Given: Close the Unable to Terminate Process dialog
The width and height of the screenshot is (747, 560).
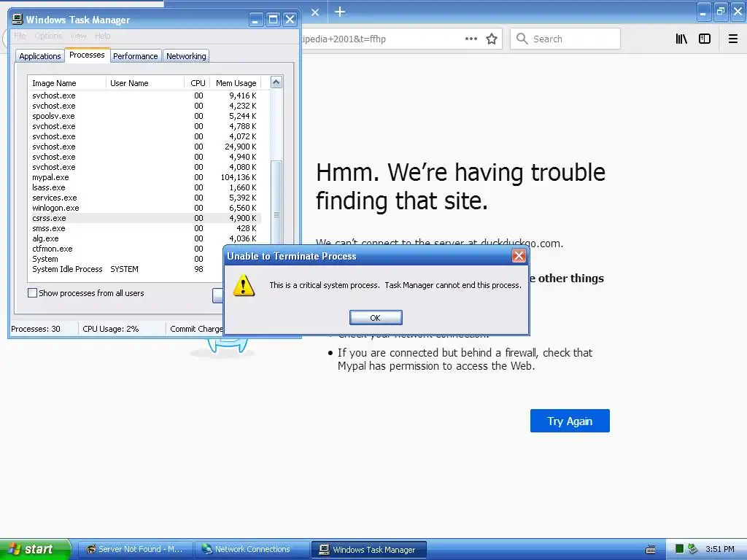Looking at the screenshot, I should click(x=519, y=256).
